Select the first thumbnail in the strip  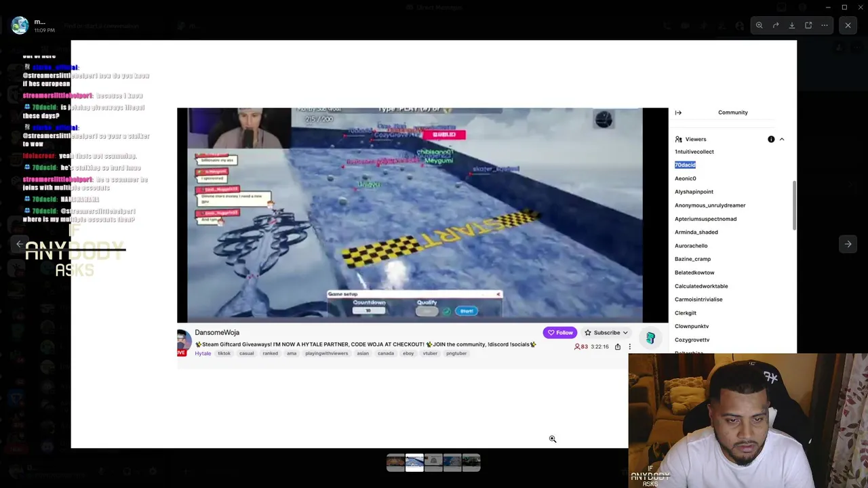(x=395, y=463)
